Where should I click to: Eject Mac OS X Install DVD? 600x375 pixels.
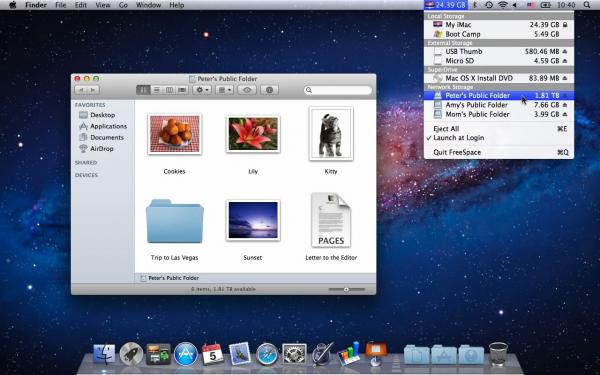click(x=565, y=78)
